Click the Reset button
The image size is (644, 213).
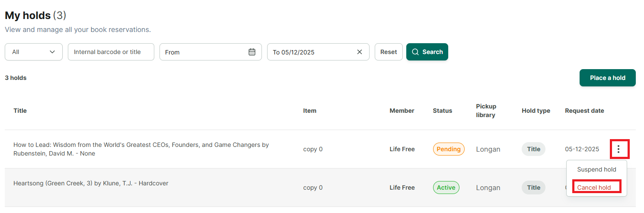click(389, 52)
